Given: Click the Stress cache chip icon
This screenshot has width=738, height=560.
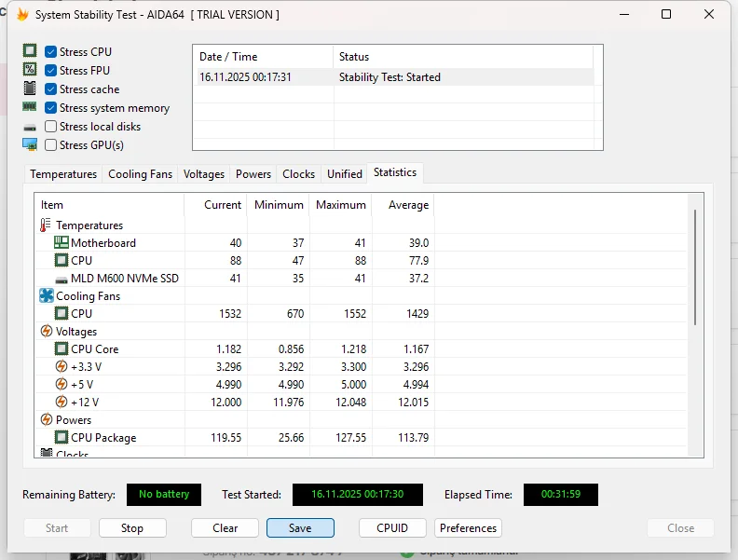Looking at the screenshot, I should (30, 88).
